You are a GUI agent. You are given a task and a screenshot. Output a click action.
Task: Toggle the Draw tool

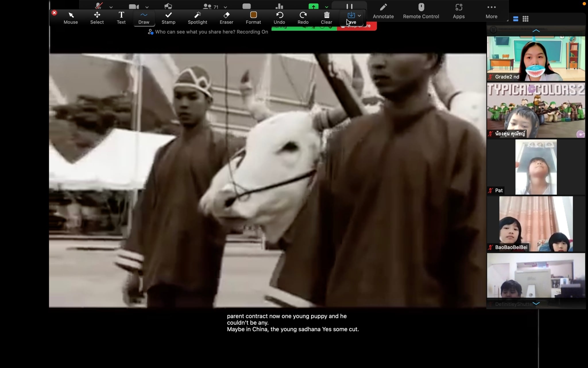coord(144,18)
